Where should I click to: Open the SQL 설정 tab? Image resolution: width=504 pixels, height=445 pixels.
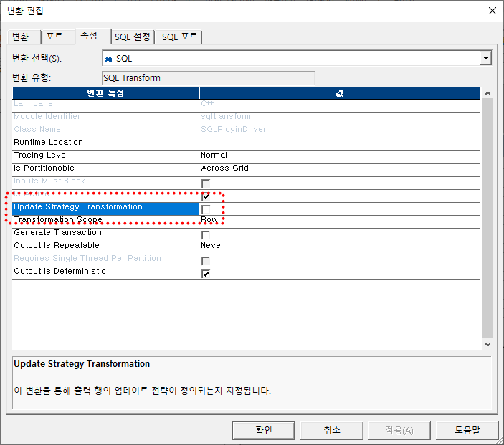pyautogui.click(x=133, y=37)
